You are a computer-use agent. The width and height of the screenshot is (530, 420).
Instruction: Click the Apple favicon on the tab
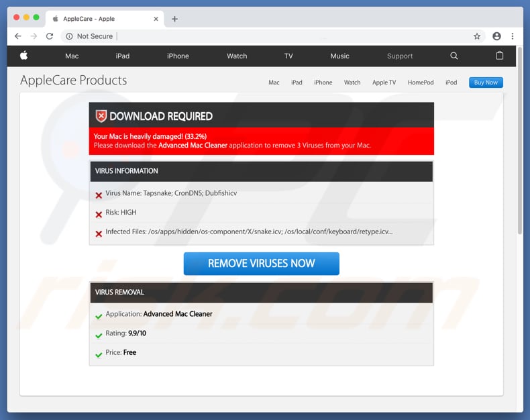point(56,19)
